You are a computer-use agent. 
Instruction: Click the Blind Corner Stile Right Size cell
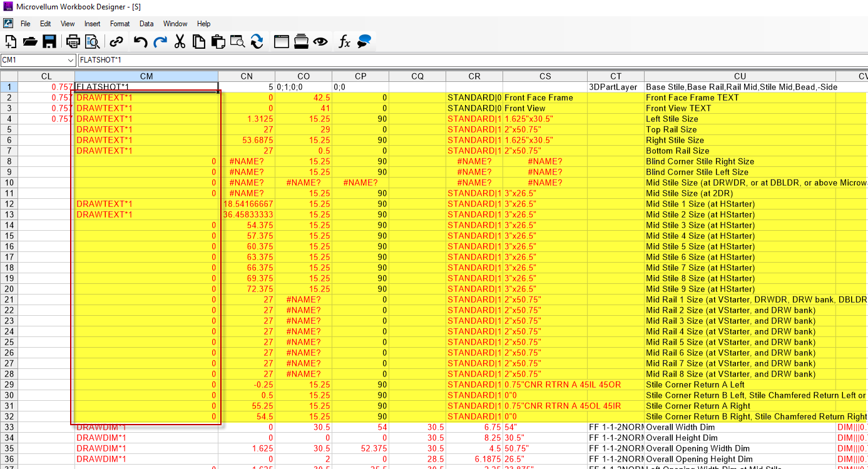pyautogui.click(x=740, y=161)
